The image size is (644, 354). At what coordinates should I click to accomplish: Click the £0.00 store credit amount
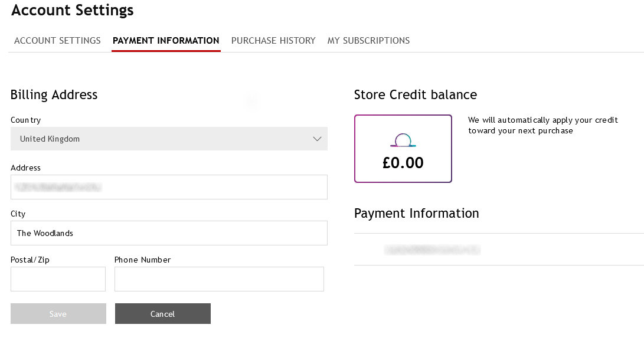point(403,163)
